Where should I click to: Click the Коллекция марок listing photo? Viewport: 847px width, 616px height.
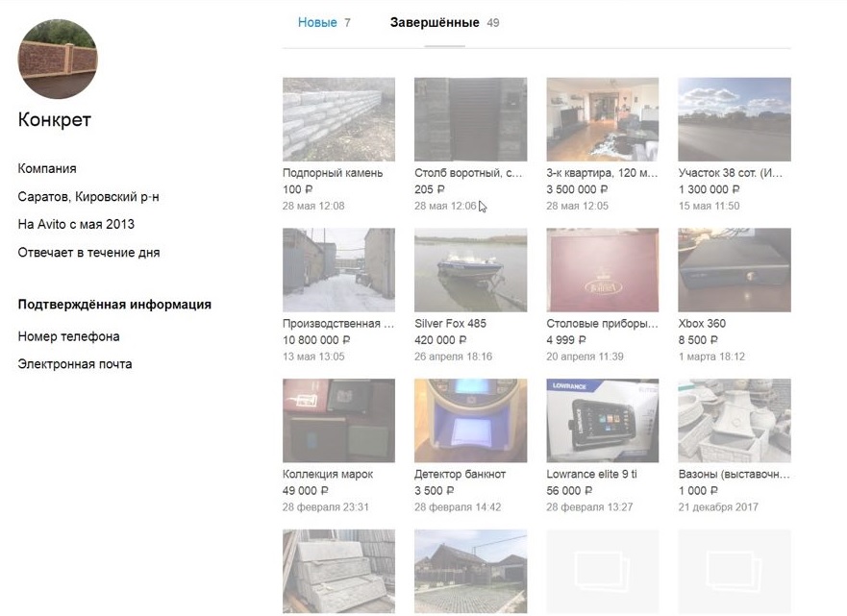click(x=338, y=421)
